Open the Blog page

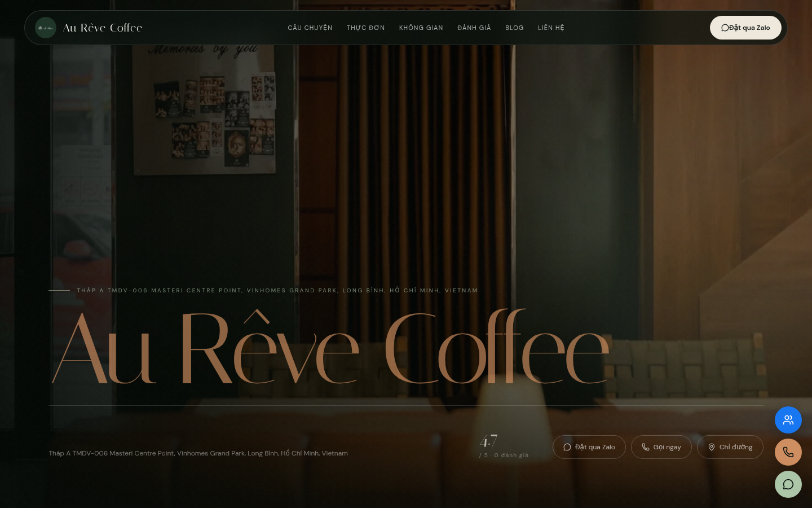coord(514,28)
